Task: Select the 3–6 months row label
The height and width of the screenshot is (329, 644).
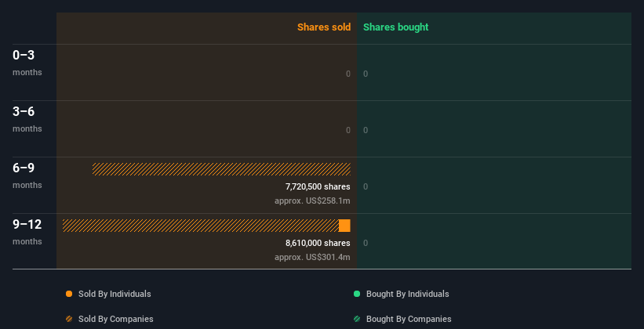Action: coord(27,119)
